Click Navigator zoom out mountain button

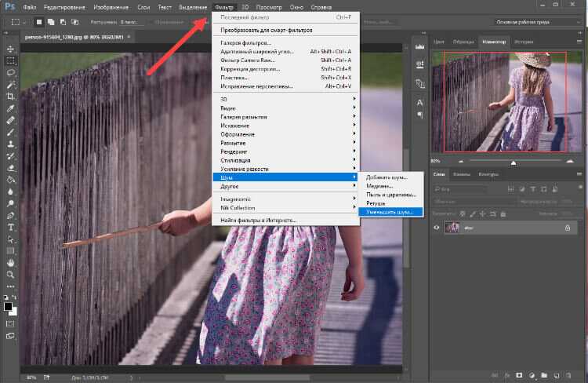click(x=461, y=162)
